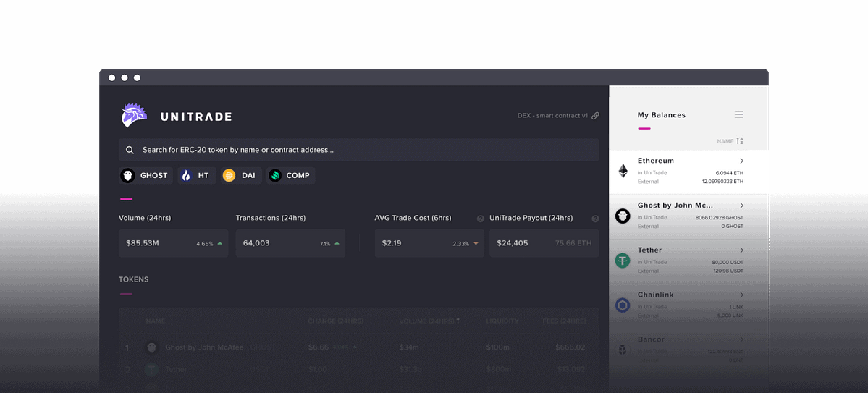Open help for AVG Trade Cost
Image resolution: width=868 pixels, height=393 pixels.
tap(481, 219)
